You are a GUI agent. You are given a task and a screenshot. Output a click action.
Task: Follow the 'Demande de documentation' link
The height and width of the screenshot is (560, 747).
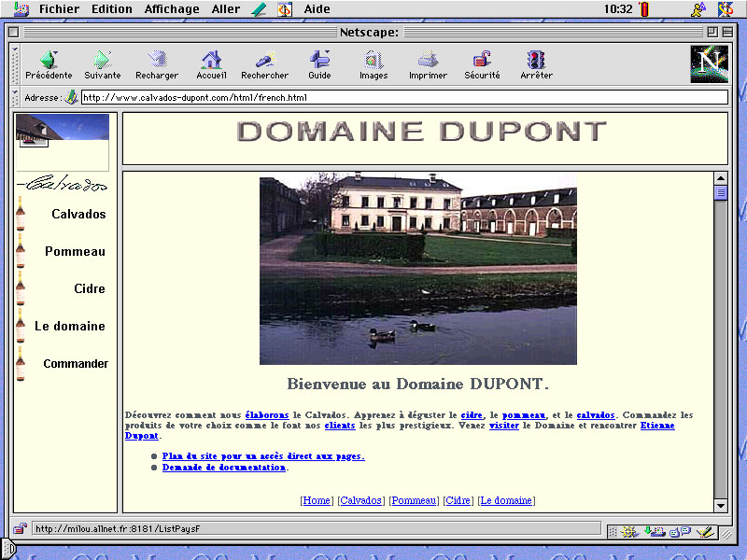point(224,468)
